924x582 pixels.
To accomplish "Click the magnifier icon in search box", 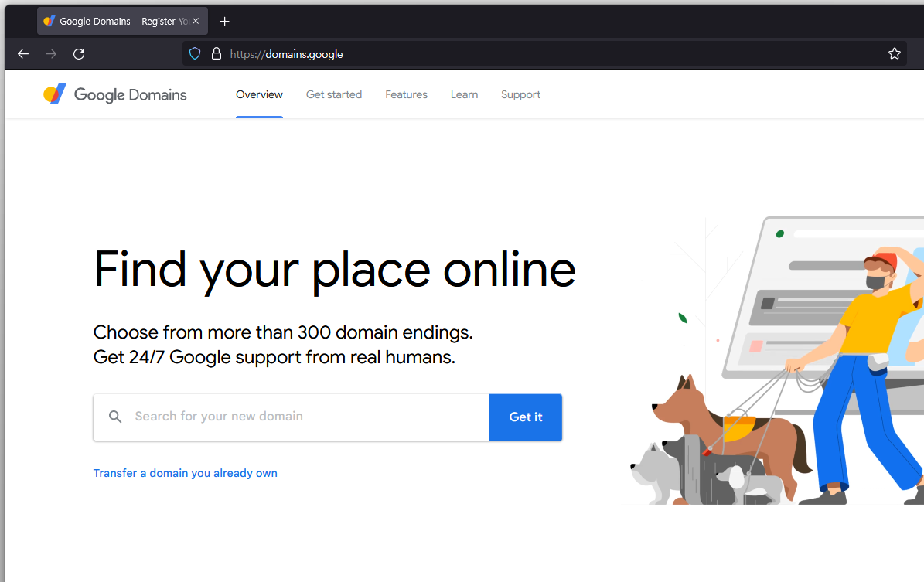I will click(115, 417).
